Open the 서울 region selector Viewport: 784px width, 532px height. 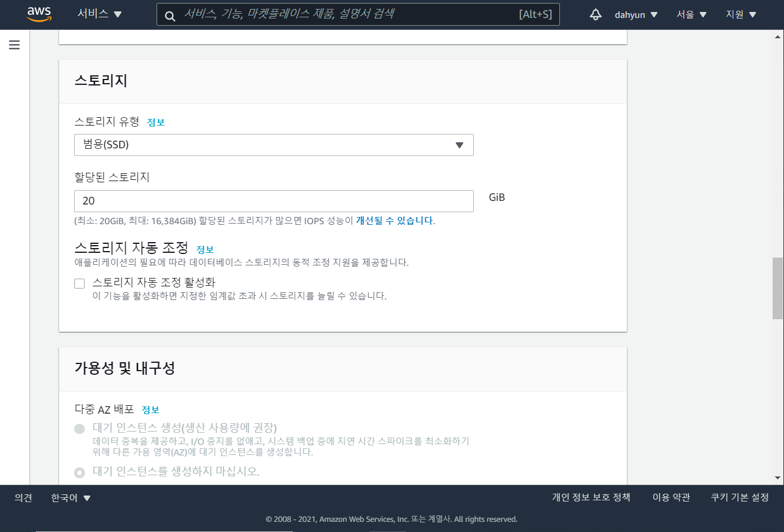691,15
